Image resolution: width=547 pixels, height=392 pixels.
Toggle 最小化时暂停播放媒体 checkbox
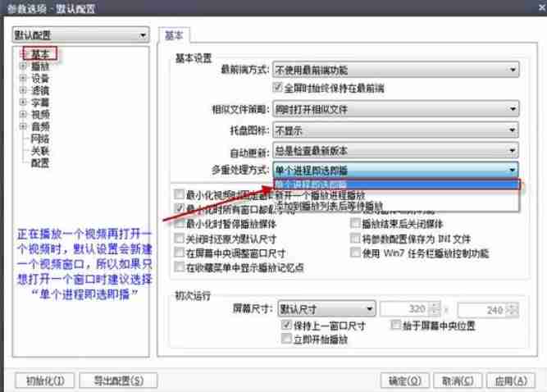tap(180, 224)
